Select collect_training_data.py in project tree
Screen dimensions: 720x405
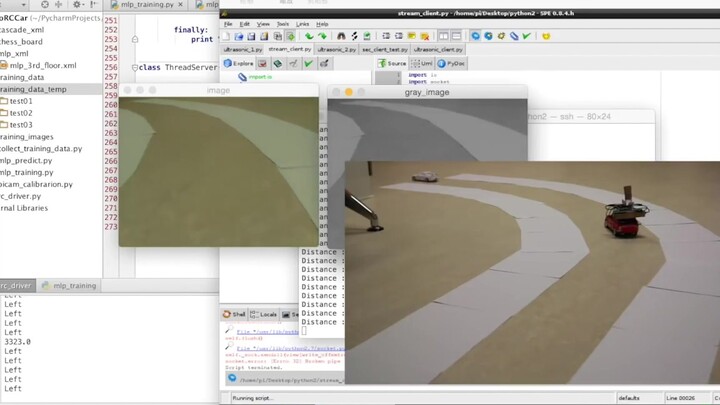[x=41, y=148]
